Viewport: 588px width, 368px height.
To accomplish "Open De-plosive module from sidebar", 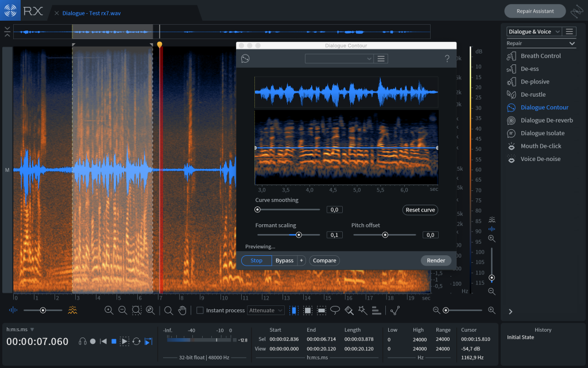I will coord(535,82).
